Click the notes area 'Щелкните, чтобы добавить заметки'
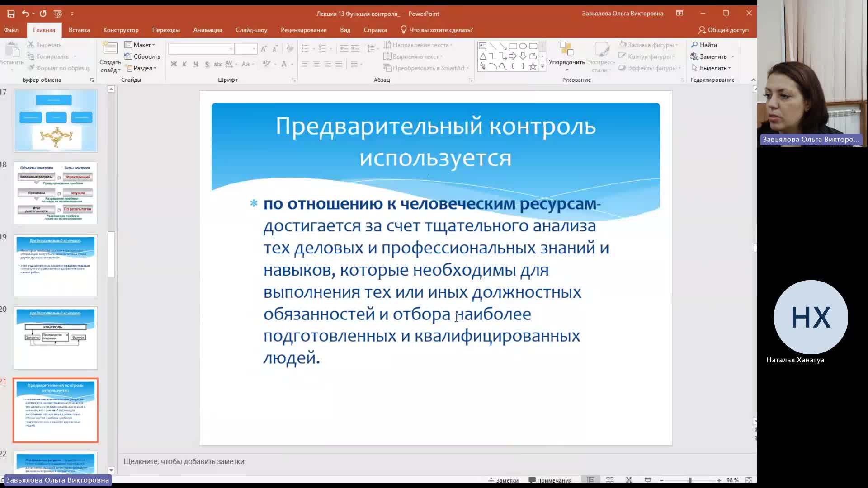 click(x=184, y=461)
